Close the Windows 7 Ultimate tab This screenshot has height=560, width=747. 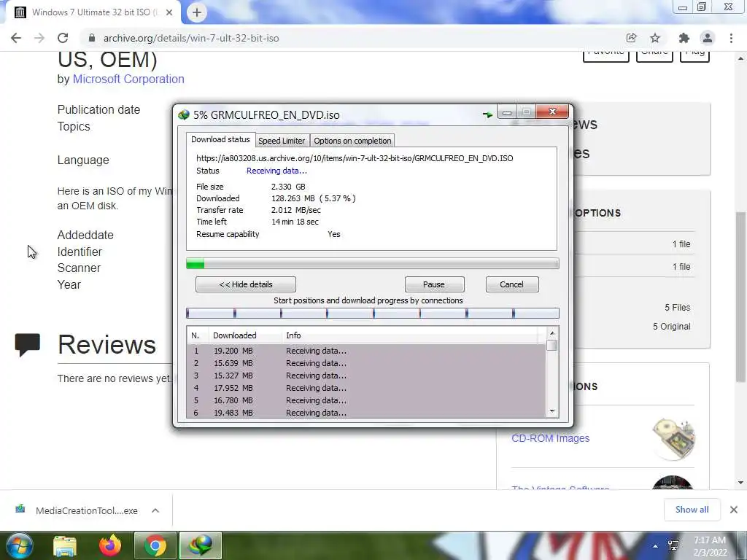(x=169, y=12)
